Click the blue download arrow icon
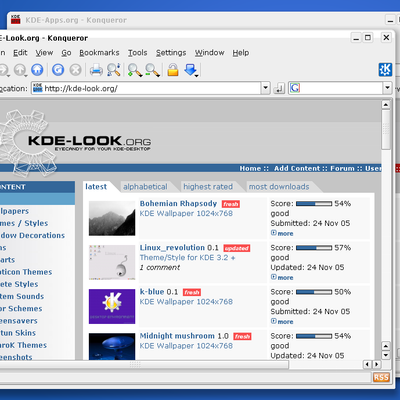This screenshot has width=400, height=400. (x=191, y=70)
